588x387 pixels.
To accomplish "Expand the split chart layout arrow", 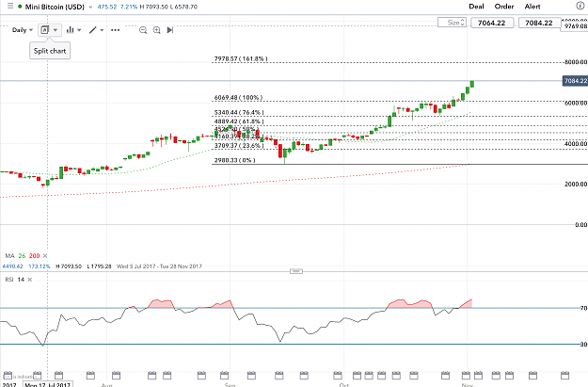I will [56, 30].
